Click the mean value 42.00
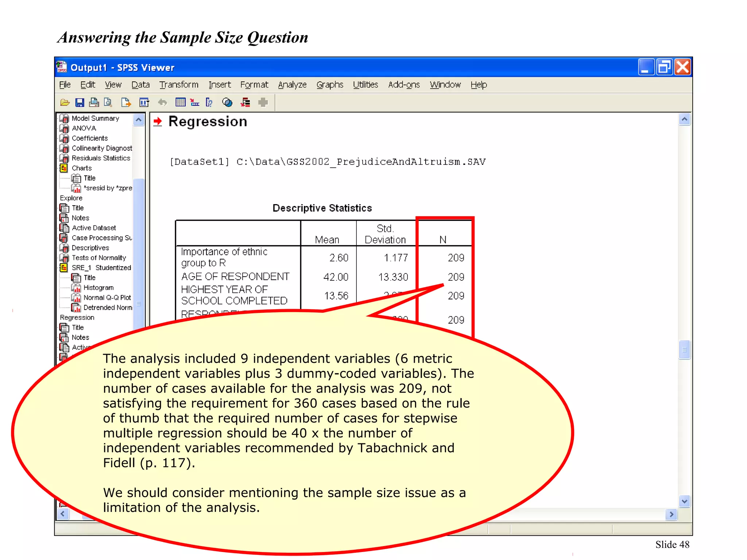 tap(336, 277)
